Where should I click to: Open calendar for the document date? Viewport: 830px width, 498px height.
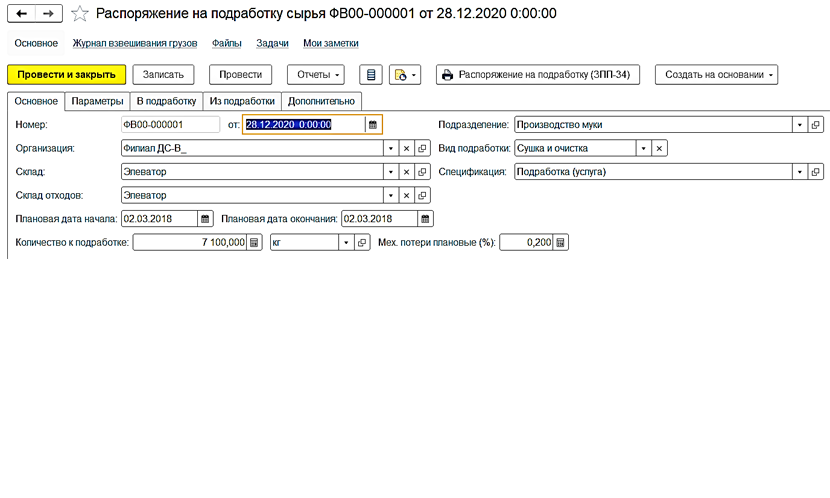[x=373, y=125]
